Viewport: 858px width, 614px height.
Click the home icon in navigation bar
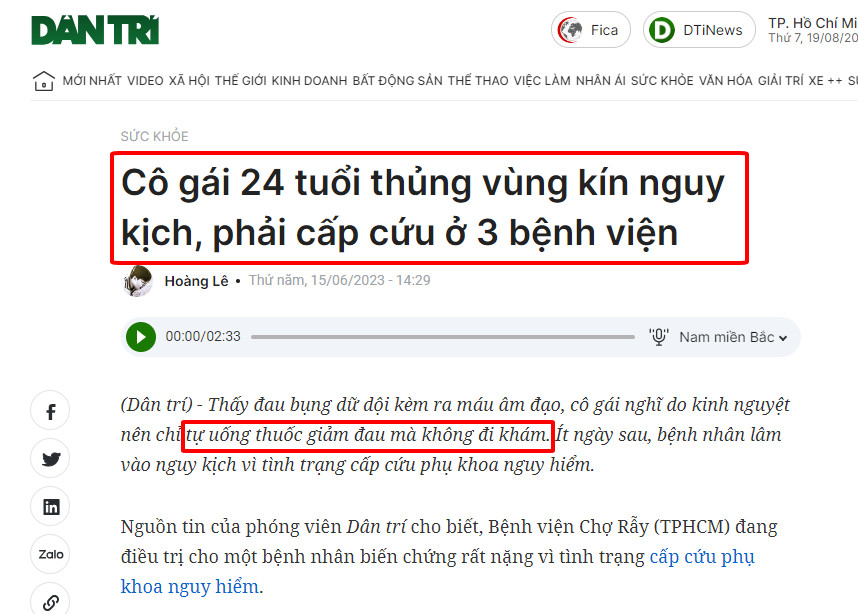[x=44, y=81]
